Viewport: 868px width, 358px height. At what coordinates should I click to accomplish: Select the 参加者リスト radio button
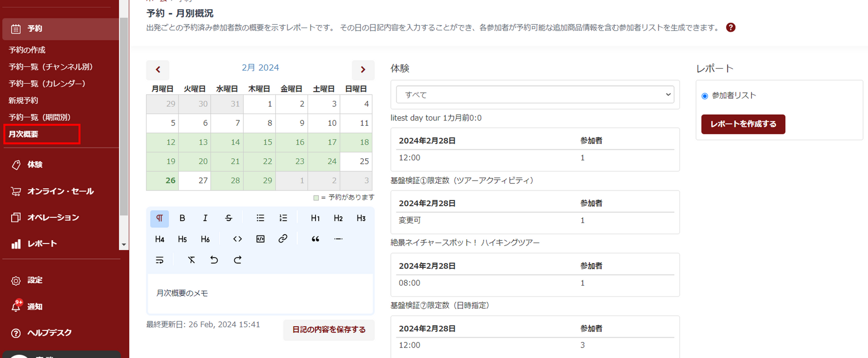(x=704, y=96)
